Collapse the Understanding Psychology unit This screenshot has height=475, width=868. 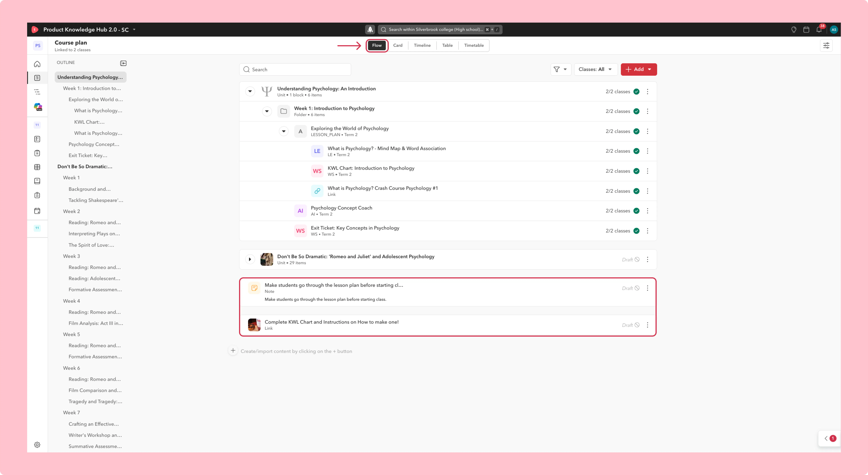250,91
